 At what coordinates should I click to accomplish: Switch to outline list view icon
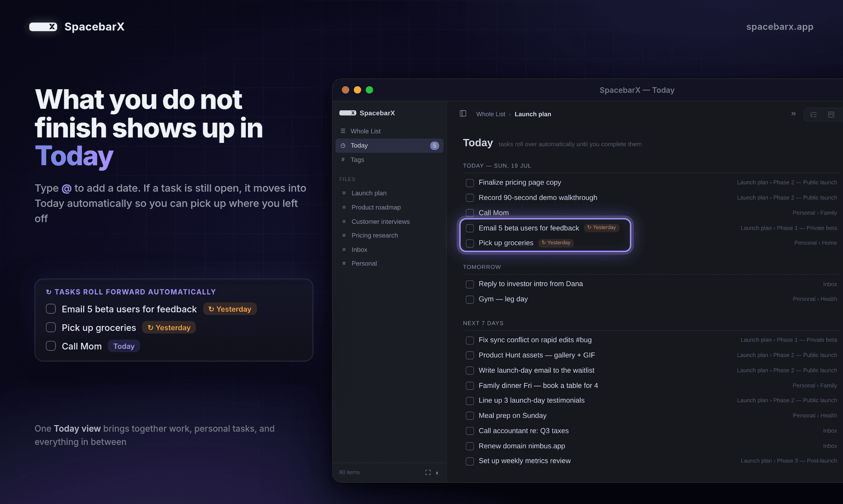pyautogui.click(x=814, y=114)
